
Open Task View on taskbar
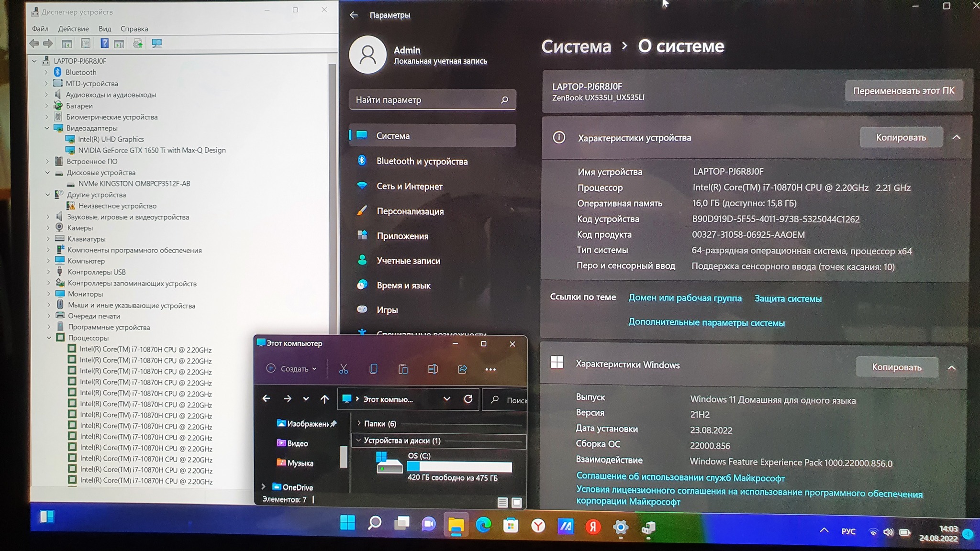[x=402, y=524]
